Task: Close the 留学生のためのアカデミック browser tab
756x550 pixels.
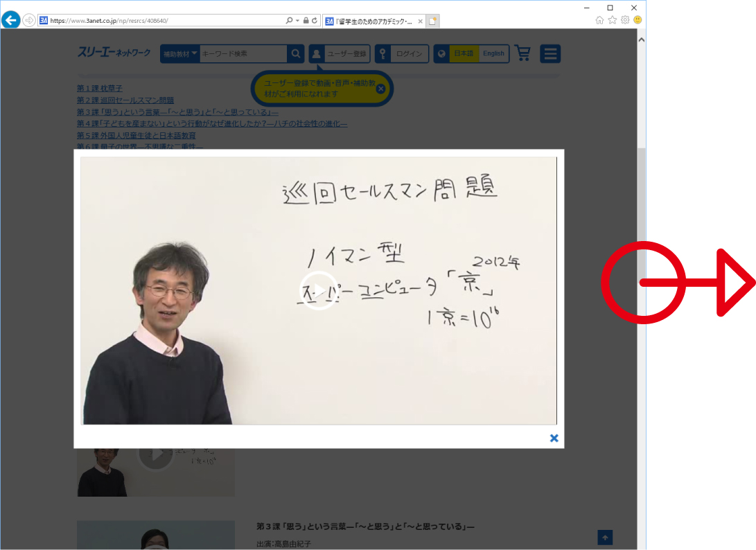Action: click(420, 21)
